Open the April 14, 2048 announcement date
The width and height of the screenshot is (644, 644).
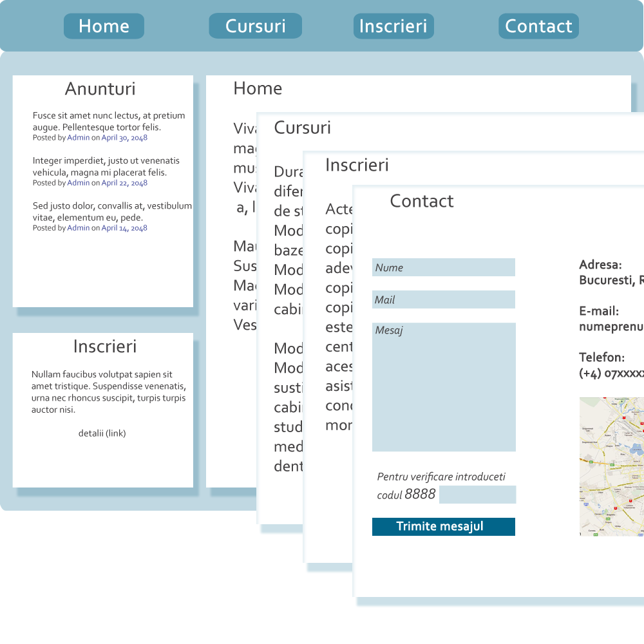coord(124,227)
